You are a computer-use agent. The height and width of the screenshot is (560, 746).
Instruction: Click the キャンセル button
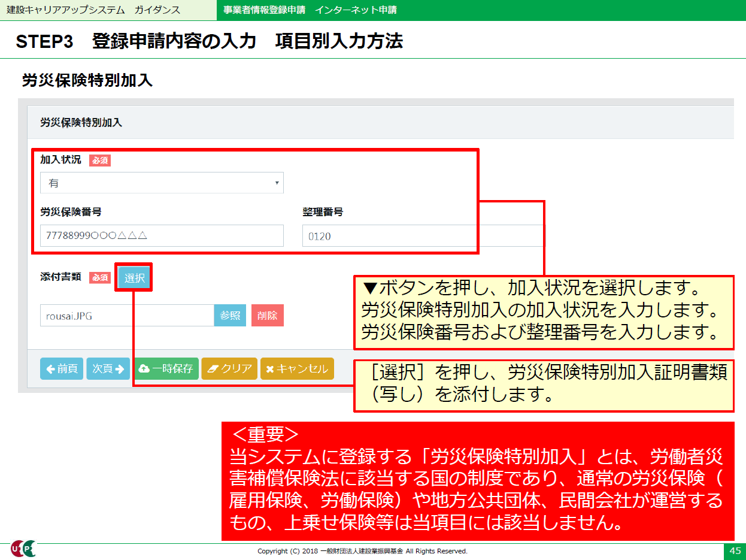[x=297, y=369]
